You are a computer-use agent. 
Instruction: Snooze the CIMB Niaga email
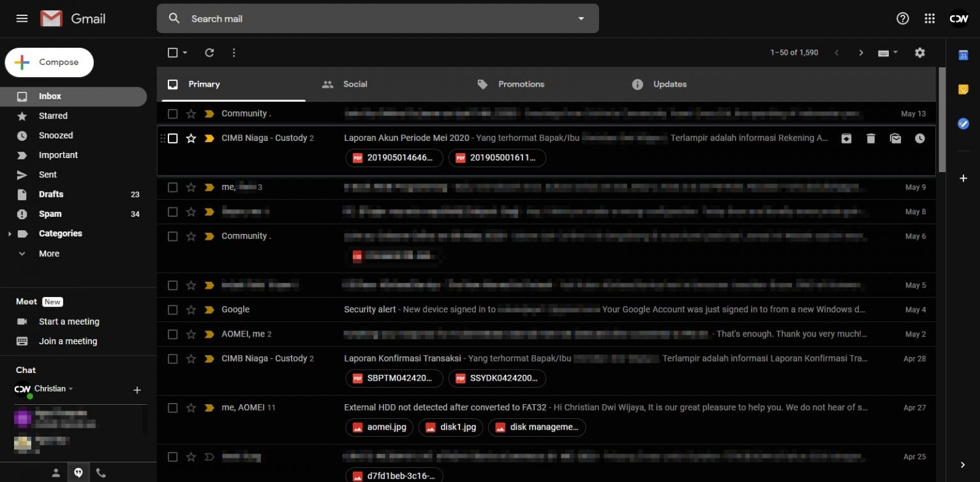(x=919, y=138)
